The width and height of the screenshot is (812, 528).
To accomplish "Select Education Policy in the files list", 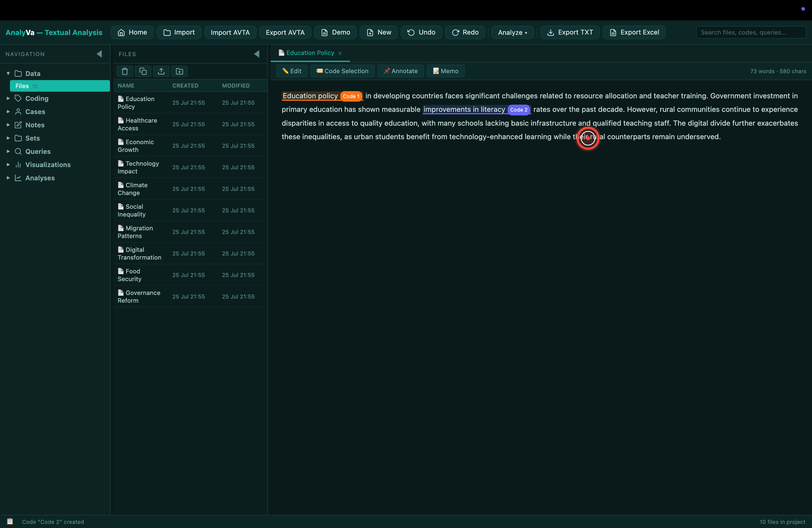I will (190, 103).
